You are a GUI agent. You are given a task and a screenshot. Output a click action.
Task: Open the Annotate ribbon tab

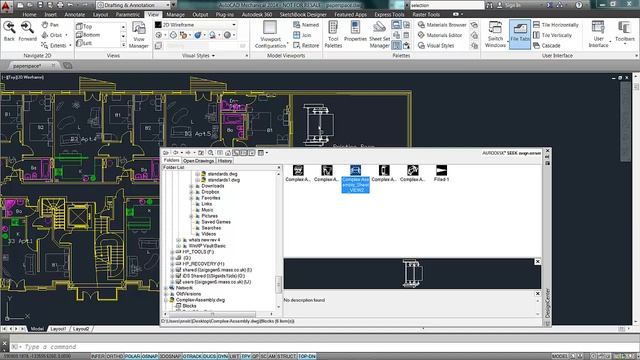[75, 14]
